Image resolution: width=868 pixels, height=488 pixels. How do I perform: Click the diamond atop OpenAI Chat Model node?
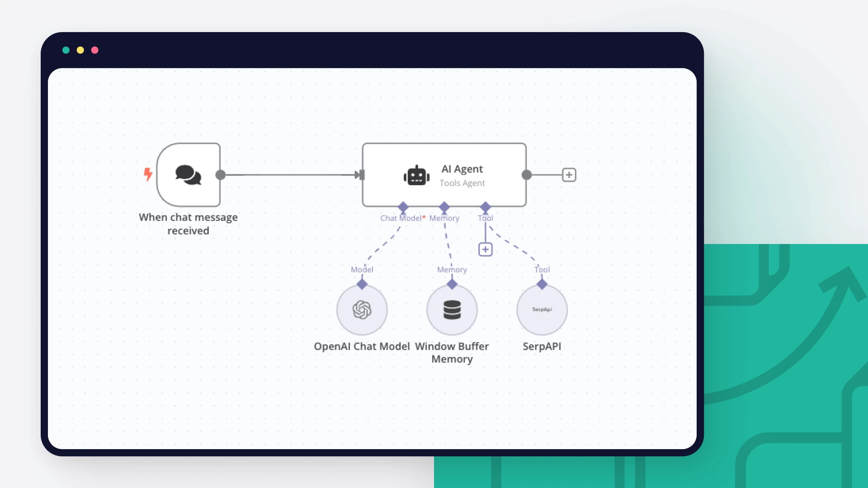pyautogui.click(x=362, y=284)
